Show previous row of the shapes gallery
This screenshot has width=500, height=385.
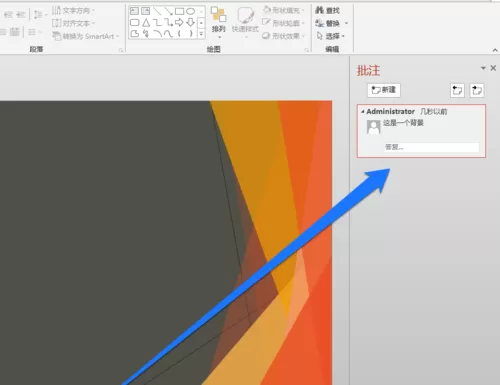(x=201, y=12)
